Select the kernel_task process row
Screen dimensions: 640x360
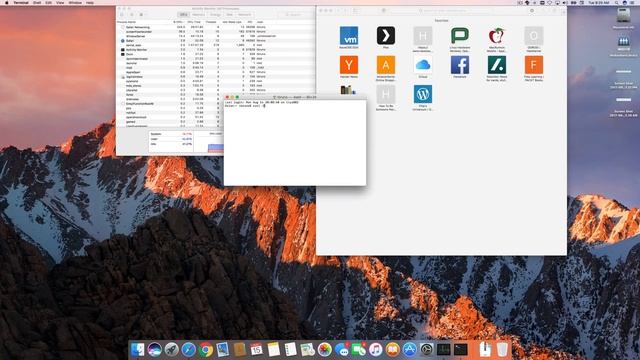point(216,45)
